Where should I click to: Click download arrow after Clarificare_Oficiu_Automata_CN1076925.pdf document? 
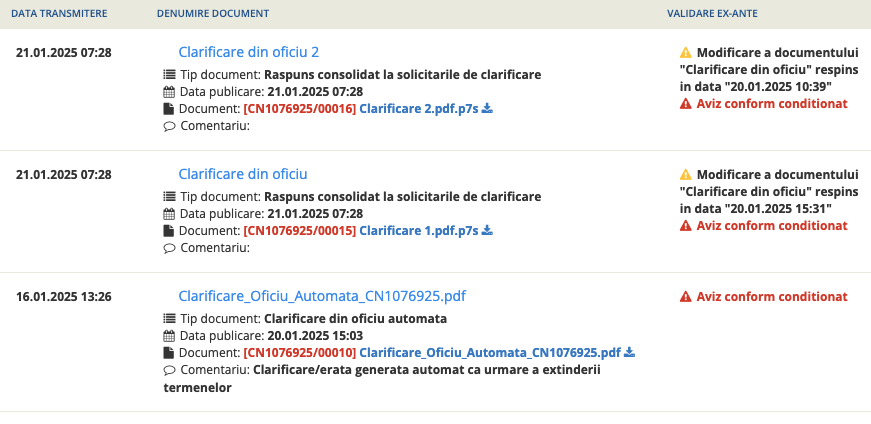630,353
